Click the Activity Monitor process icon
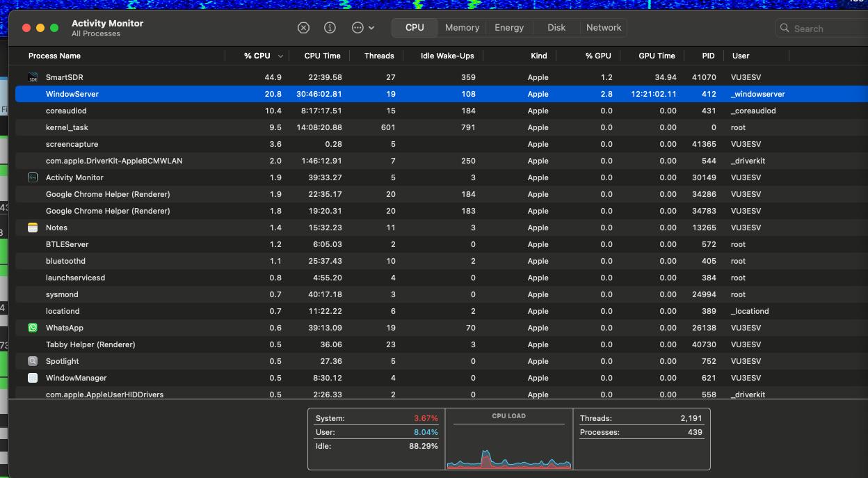The height and width of the screenshot is (478, 868). pyautogui.click(x=33, y=177)
